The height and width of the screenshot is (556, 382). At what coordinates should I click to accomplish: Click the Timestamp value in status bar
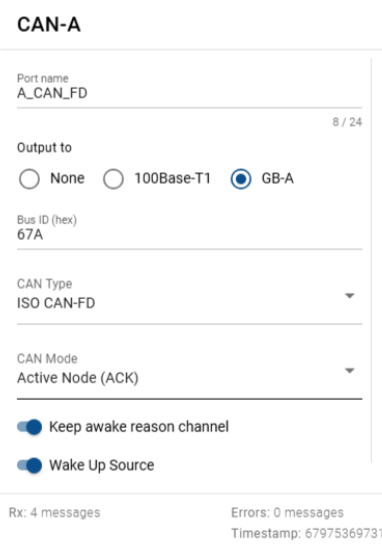point(306,533)
